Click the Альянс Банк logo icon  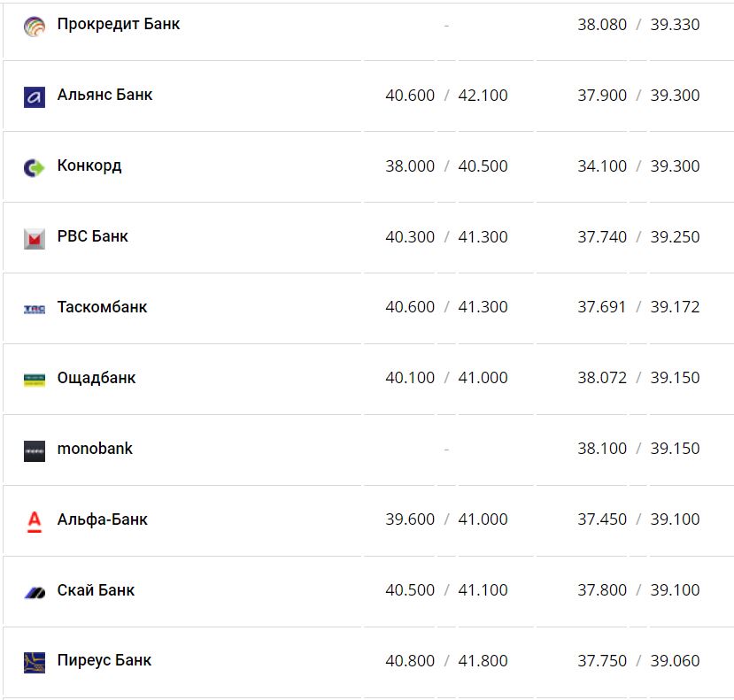pos(35,96)
